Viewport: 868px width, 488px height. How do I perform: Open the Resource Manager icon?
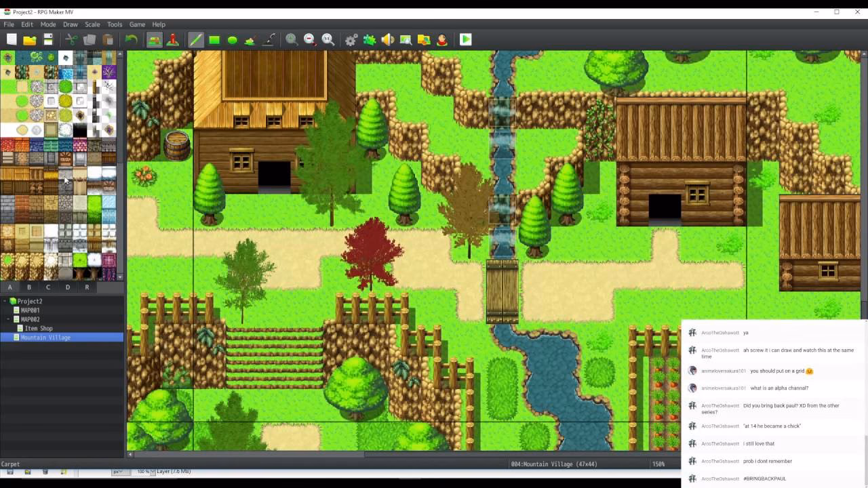(424, 40)
